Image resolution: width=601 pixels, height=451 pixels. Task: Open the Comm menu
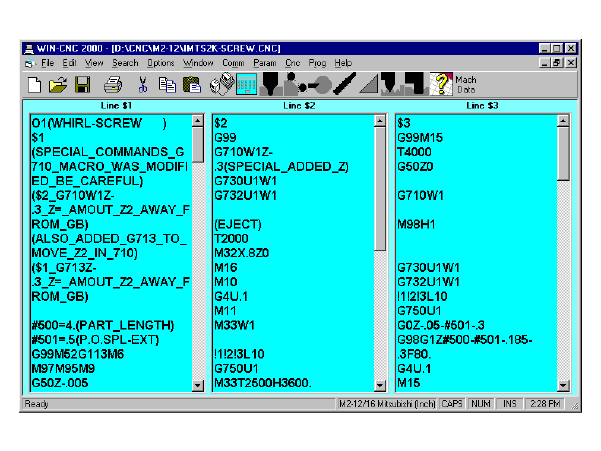tap(234, 63)
